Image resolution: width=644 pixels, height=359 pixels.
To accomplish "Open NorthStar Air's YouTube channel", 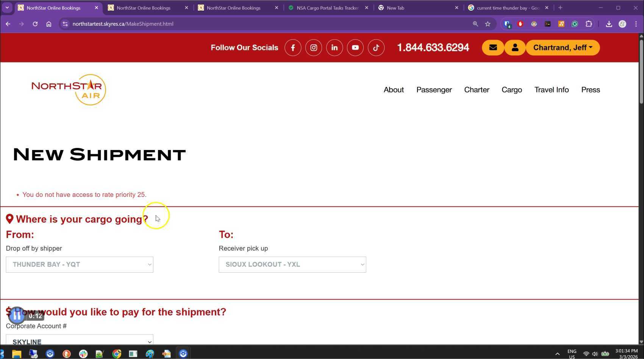I will (355, 48).
